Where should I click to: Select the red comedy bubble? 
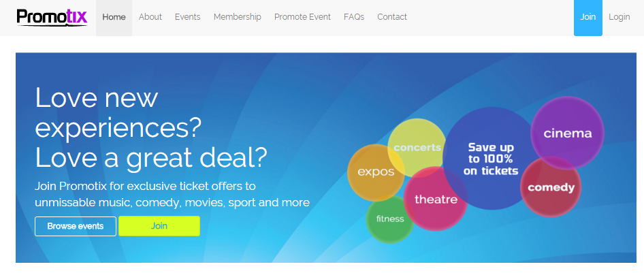(551, 188)
